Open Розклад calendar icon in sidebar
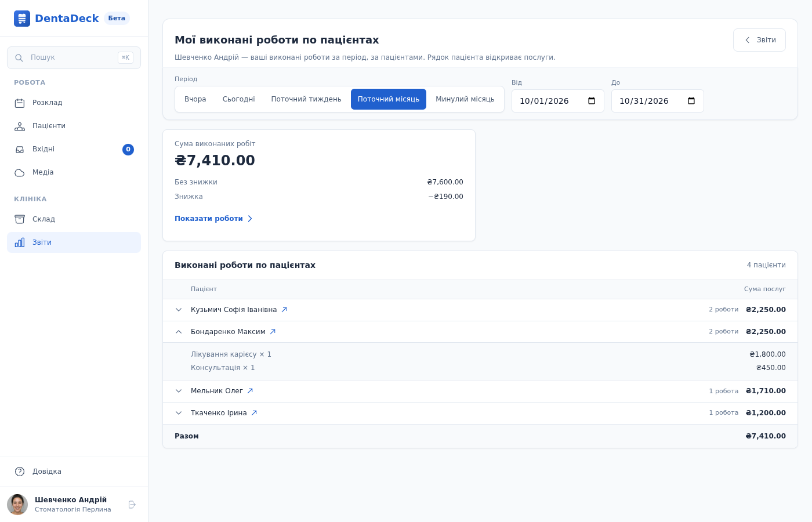 tap(20, 103)
